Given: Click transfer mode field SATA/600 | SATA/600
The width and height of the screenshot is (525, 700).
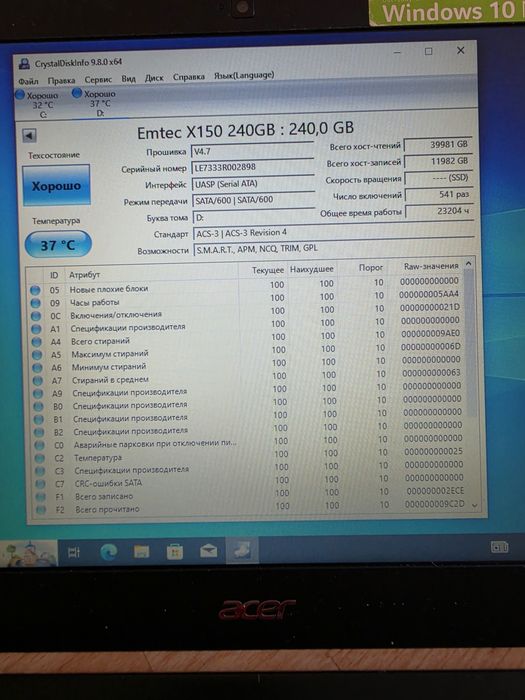Looking at the screenshot, I should click(x=254, y=200).
